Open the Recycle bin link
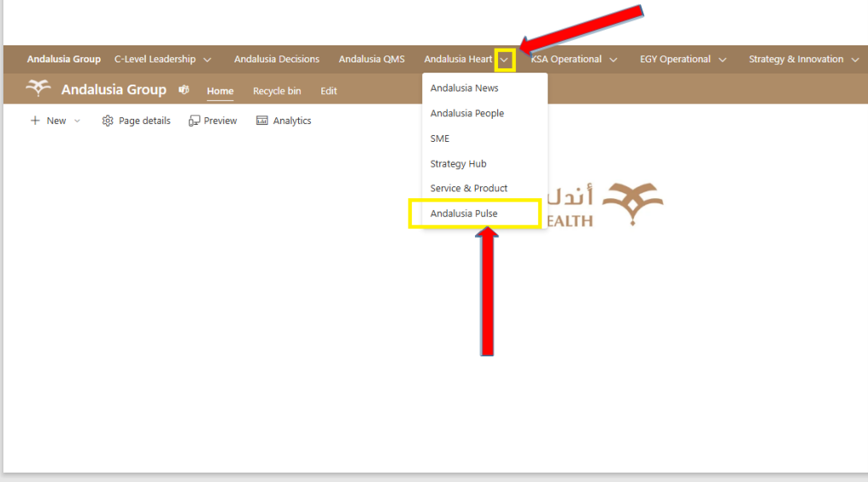The image size is (868, 482). [x=277, y=91]
